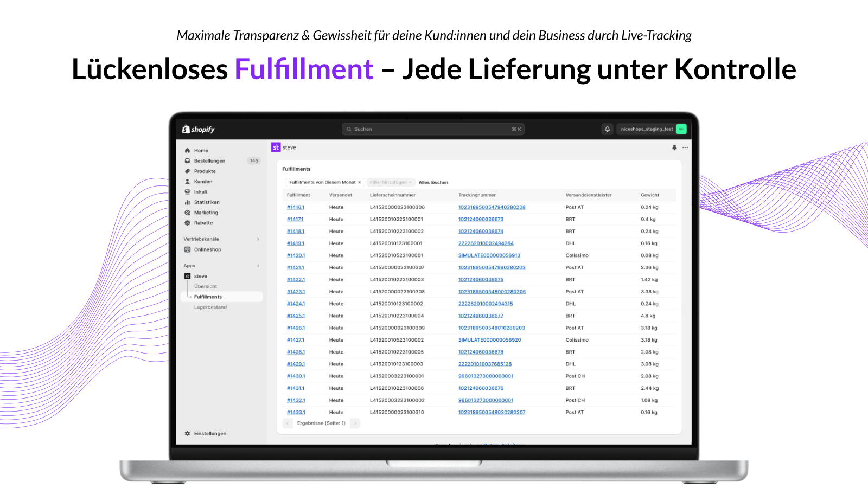Open the notifications bell
The height and width of the screenshot is (488, 868).
(x=608, y=129)
